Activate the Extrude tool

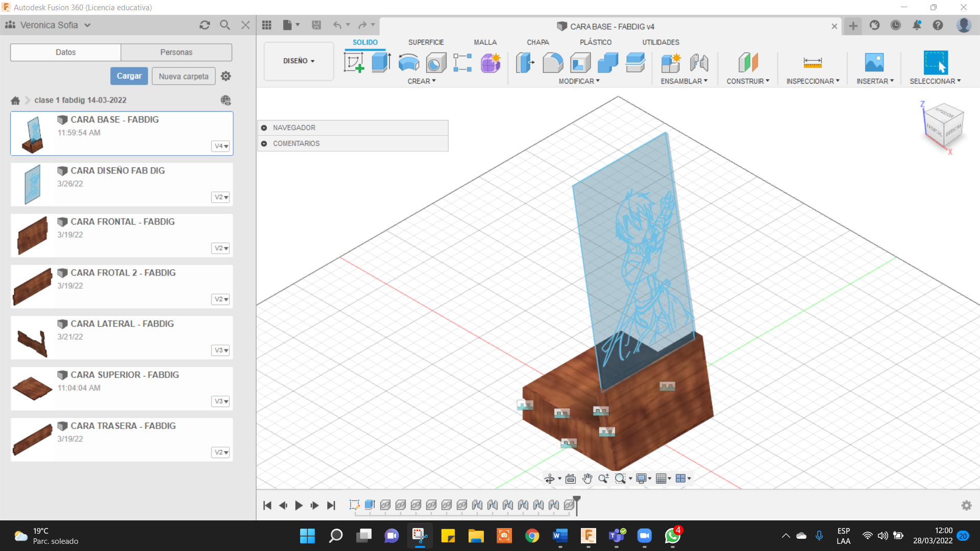tap(381, 63)
